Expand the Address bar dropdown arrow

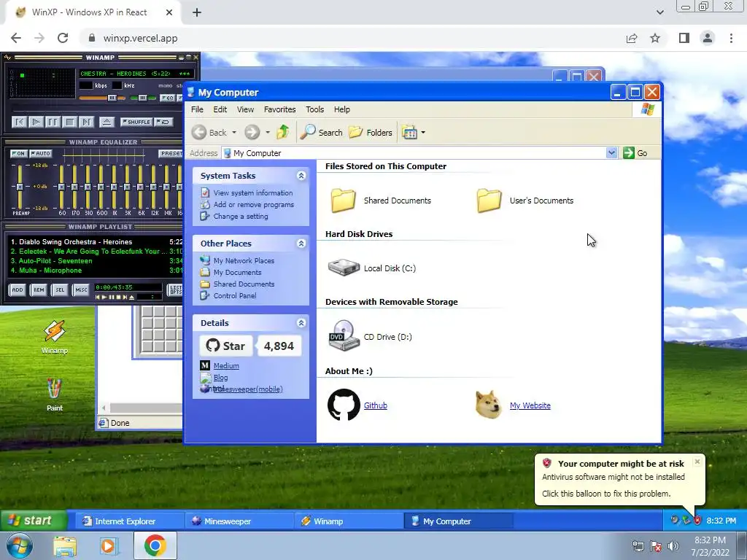(x=611, y=153)
